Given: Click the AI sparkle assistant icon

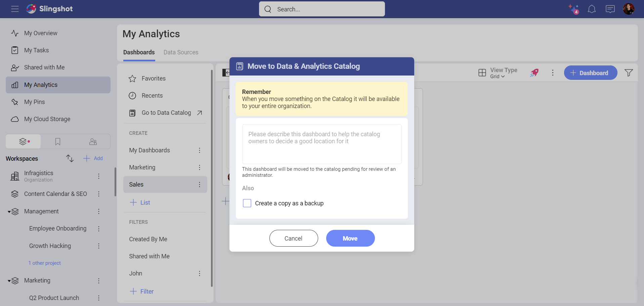Looking at the screenshot, I should point(573,9).
